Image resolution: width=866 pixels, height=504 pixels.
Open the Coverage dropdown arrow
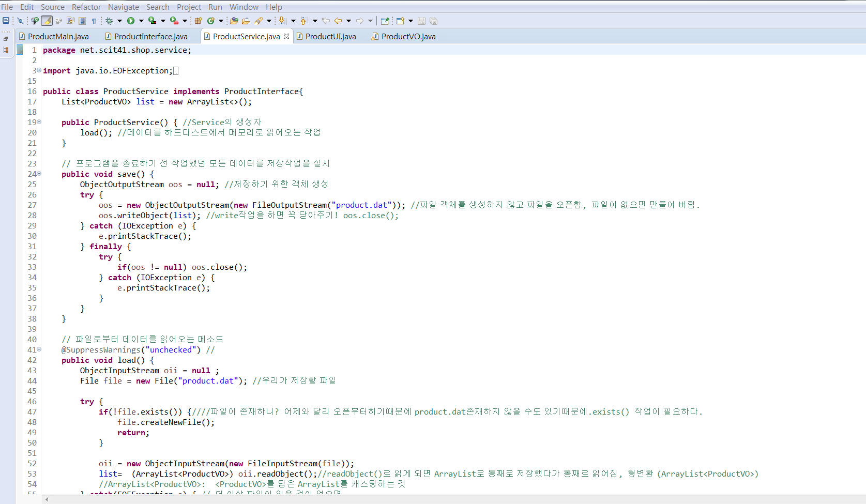tap(163, 21)
